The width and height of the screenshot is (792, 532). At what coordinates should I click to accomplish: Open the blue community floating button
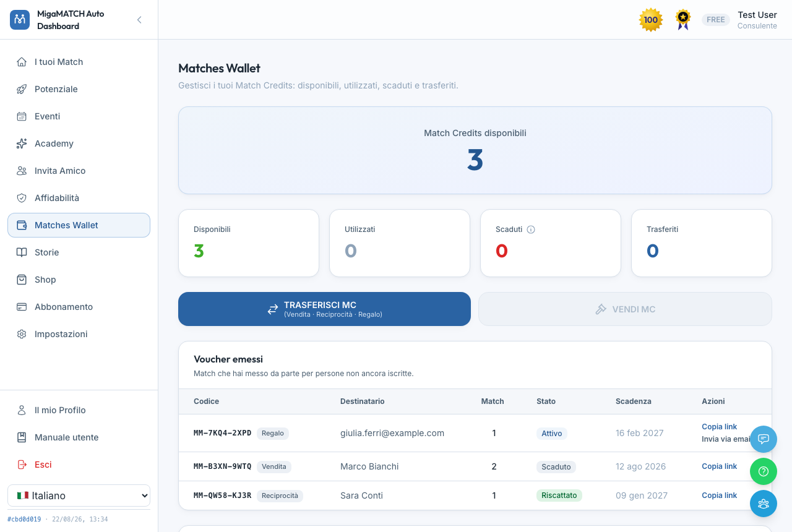pos(764,504)
